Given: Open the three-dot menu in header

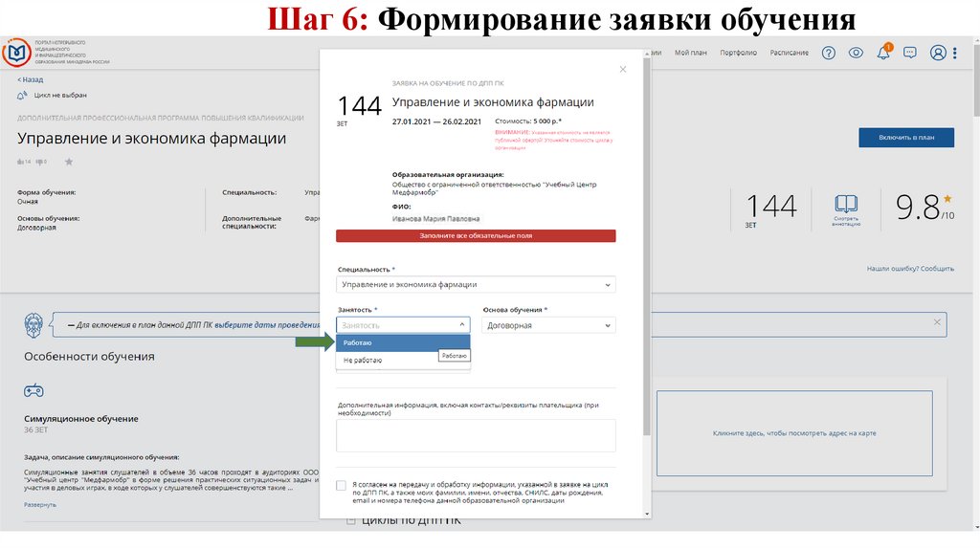Looking at the screenshot, I should [955, 54].
